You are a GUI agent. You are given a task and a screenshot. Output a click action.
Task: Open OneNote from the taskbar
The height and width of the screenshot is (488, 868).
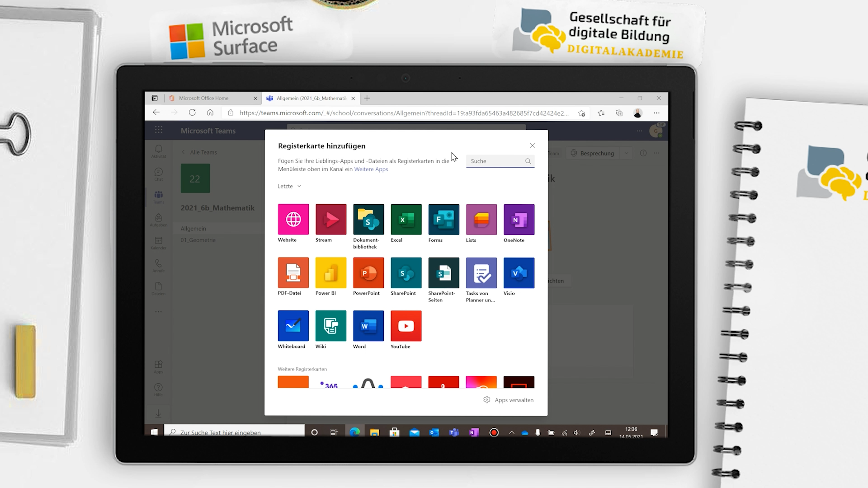pyautogui.click(x=474, y=432)
